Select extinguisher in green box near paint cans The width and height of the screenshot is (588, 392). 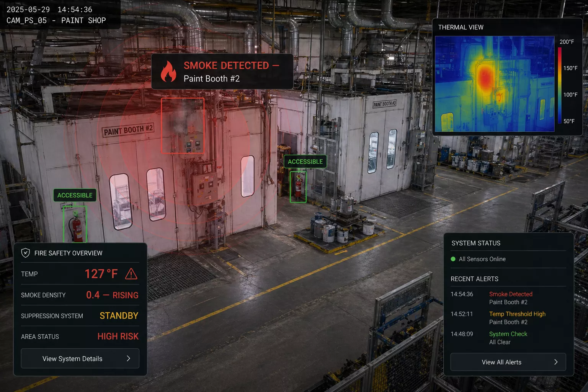298,187
